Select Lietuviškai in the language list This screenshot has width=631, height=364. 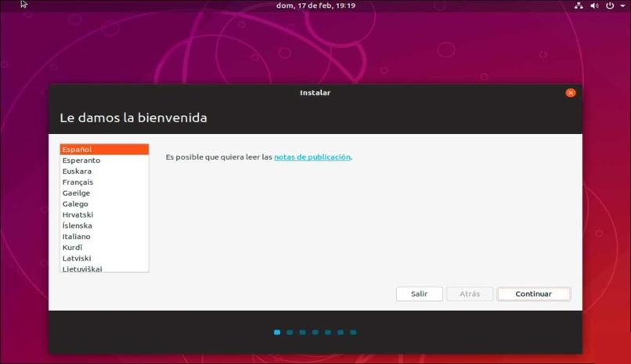click(104, 268)
